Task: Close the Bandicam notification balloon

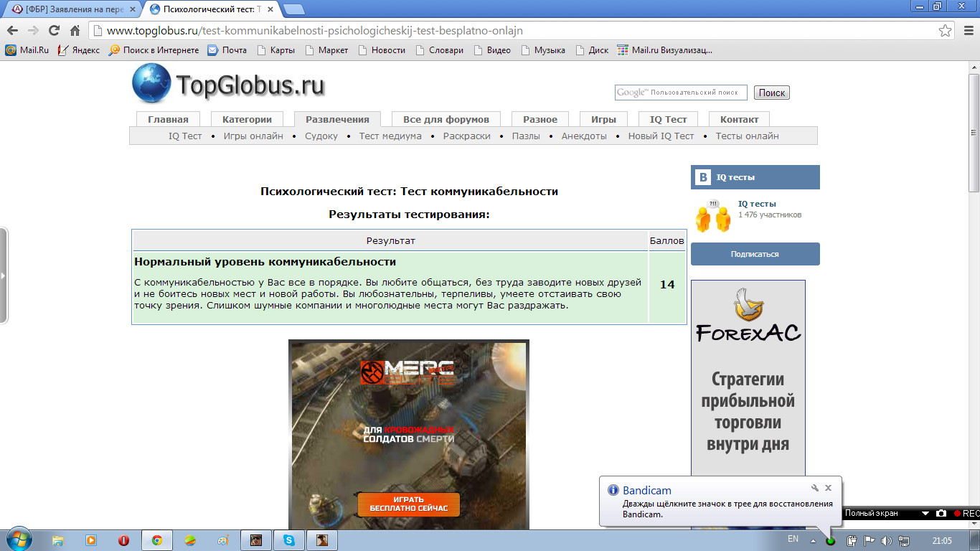Action: (828, 488)
